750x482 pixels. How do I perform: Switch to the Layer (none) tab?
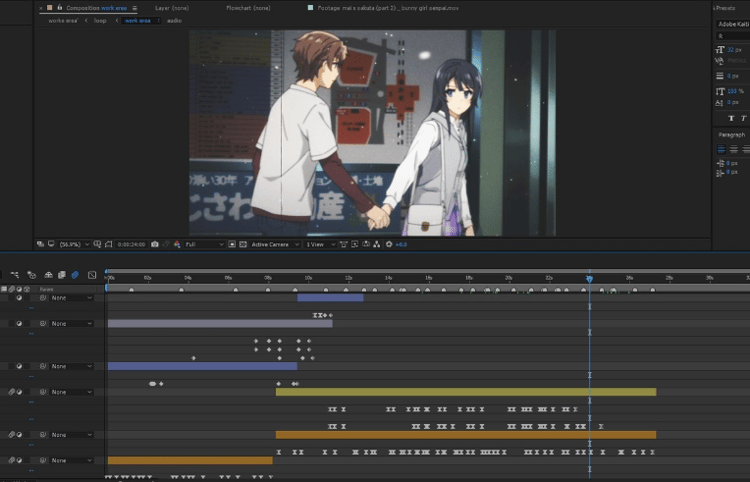tap(172, 8)
